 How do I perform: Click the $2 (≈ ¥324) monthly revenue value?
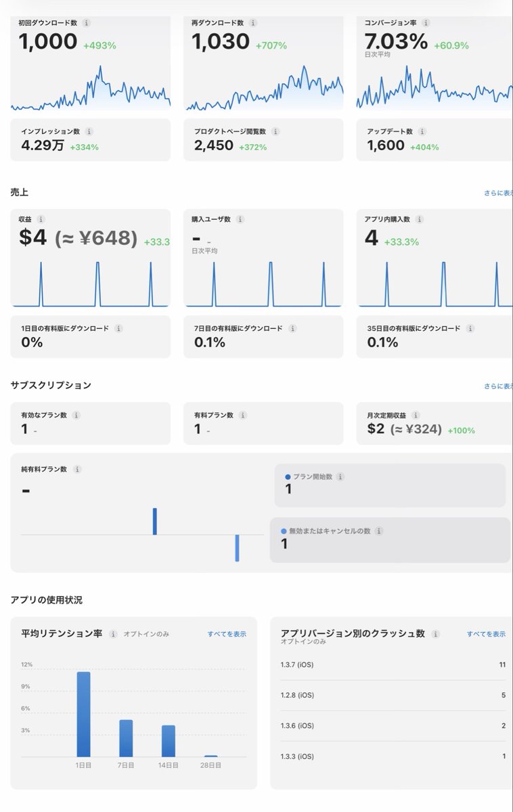(405, 429)
